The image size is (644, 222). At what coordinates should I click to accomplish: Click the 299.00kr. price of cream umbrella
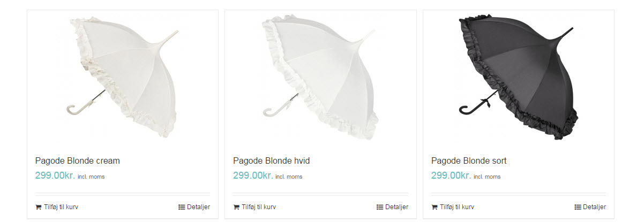pyautogui.click(x=55, y=175)
